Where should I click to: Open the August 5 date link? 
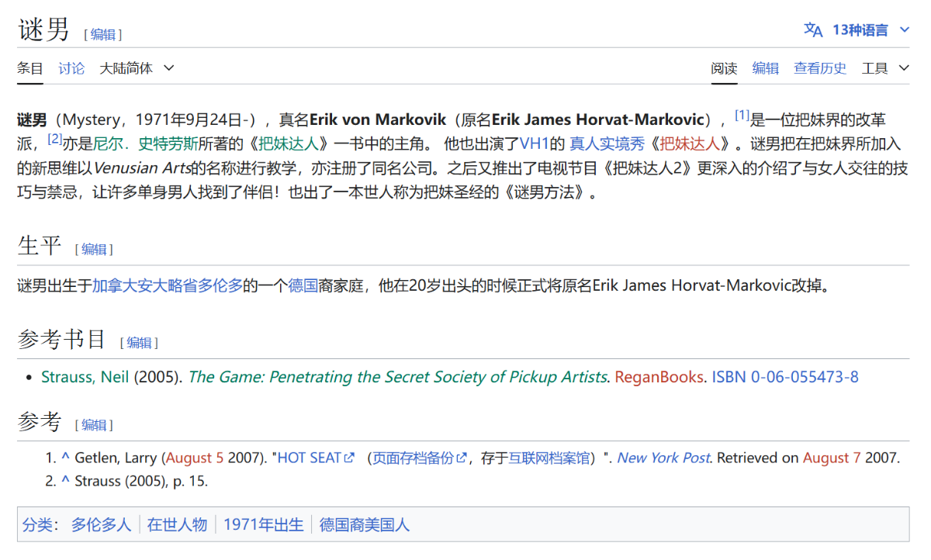tap(195, 458)
